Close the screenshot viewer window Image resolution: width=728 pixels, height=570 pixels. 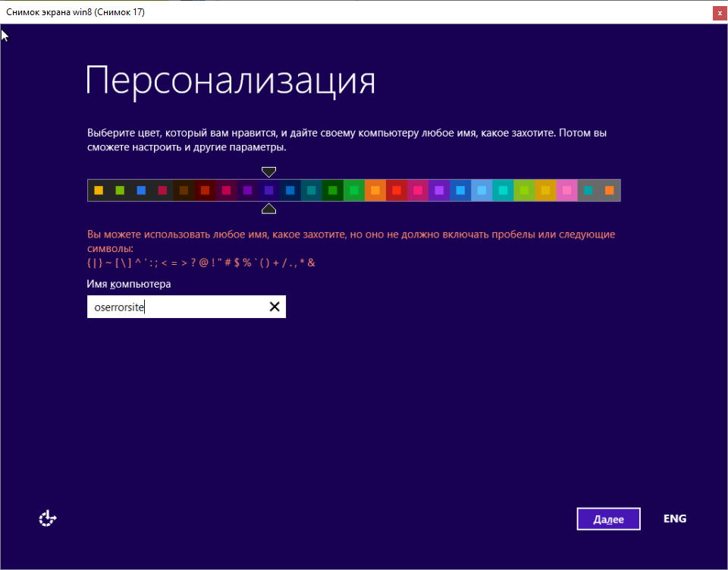tap(720, 14)
